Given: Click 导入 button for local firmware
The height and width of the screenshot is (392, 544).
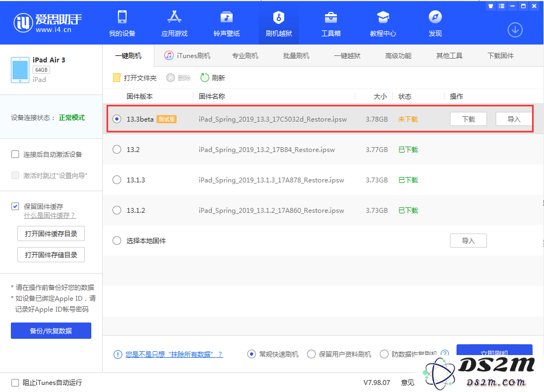Looking at the screenshot, I should (468, 241).
